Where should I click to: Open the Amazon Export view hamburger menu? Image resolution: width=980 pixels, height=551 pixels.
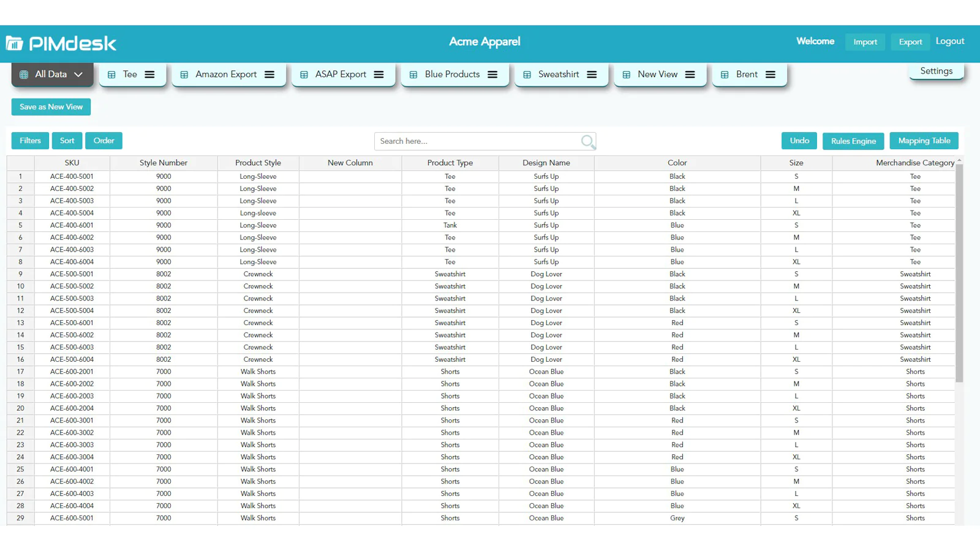point(269,75)
